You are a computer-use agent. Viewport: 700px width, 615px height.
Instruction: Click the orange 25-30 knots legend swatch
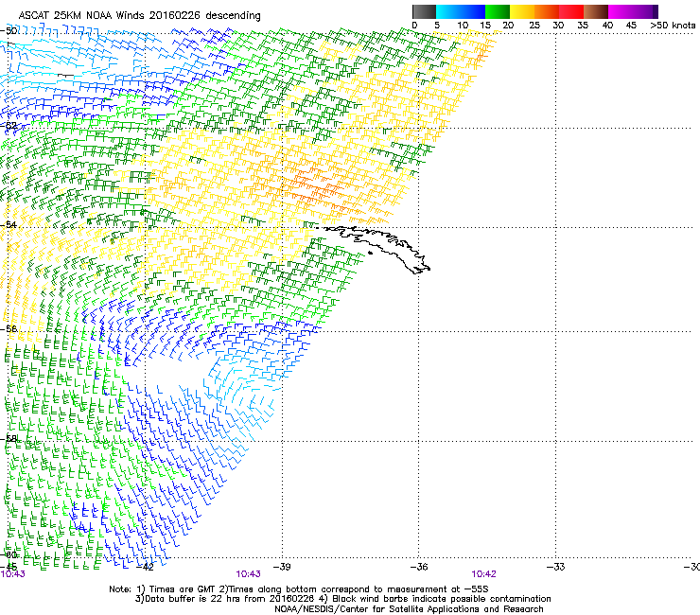[547, 11]
